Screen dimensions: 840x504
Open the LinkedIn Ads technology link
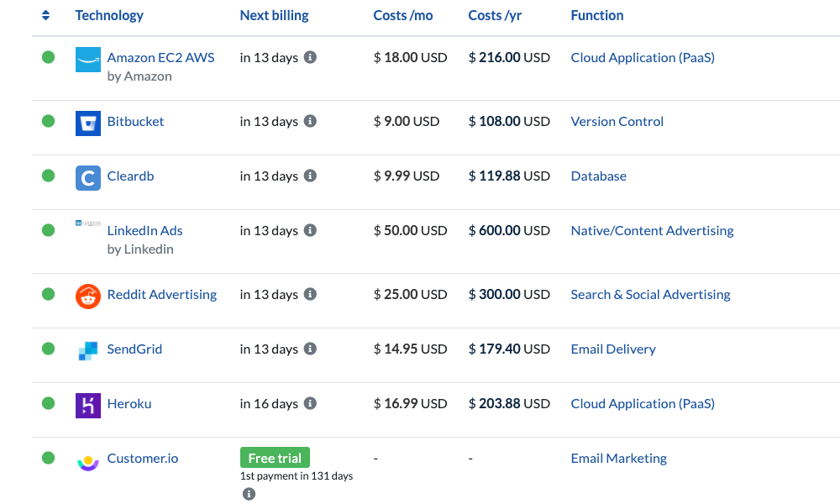(144, 231)
